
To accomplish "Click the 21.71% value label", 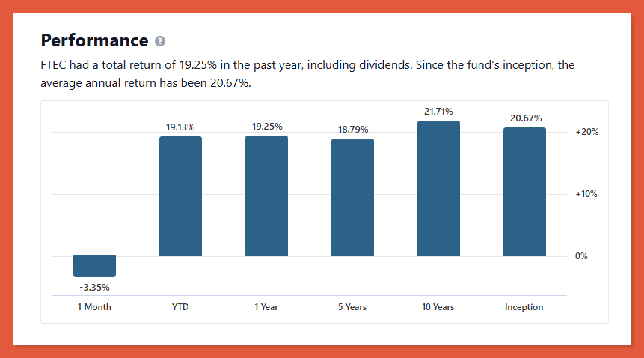I will click(438, 112).
